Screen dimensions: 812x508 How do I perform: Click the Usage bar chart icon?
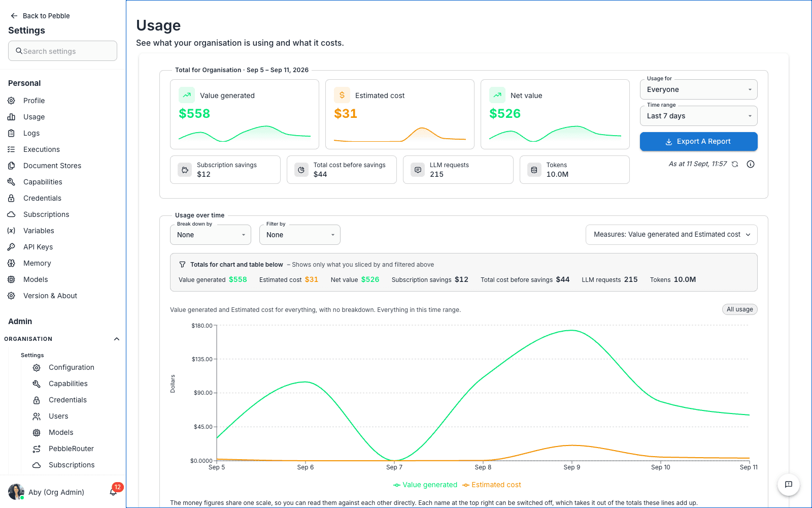[11, 117]
